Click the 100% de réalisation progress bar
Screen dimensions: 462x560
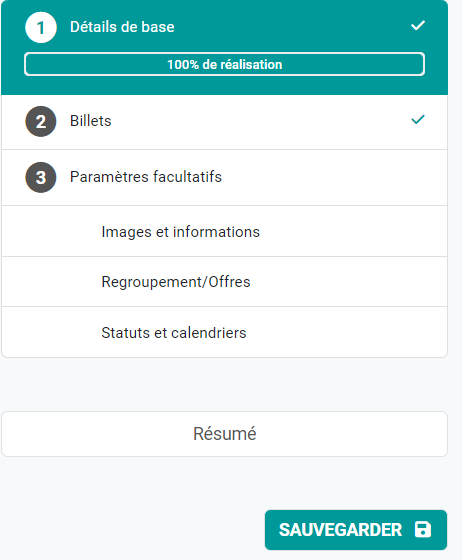pyautogui.click(x=225, y=64)
